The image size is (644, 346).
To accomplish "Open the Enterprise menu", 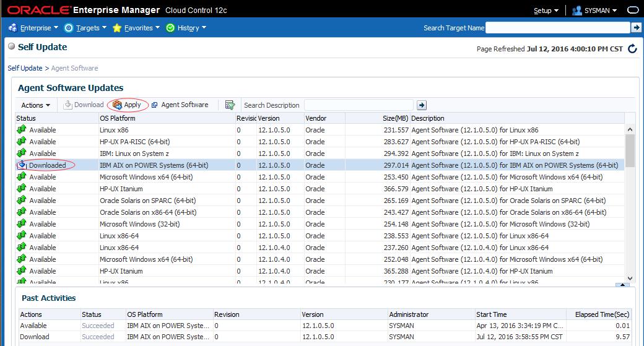I will coord(40,28).
